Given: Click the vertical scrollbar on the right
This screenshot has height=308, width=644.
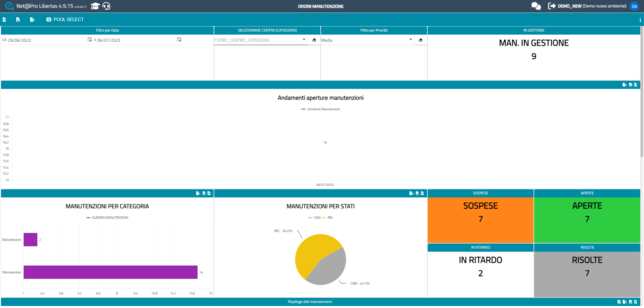Looking at the screenshot, I should (x=642, y=92).
